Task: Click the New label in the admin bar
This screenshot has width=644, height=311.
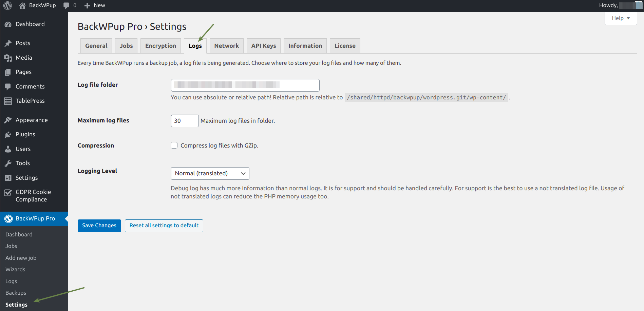Action: pos(99,5)
